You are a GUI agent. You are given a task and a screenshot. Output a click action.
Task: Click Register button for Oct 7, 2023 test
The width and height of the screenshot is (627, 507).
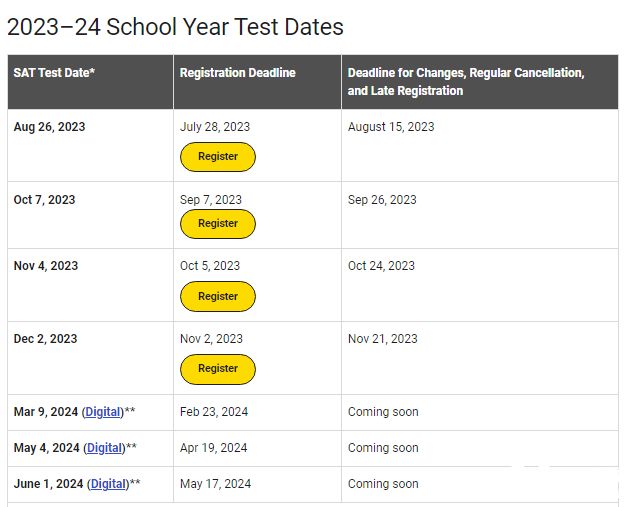[218, 224]
